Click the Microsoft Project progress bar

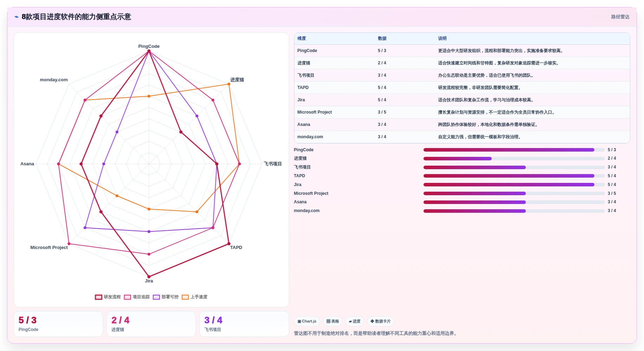coord(514,193)
